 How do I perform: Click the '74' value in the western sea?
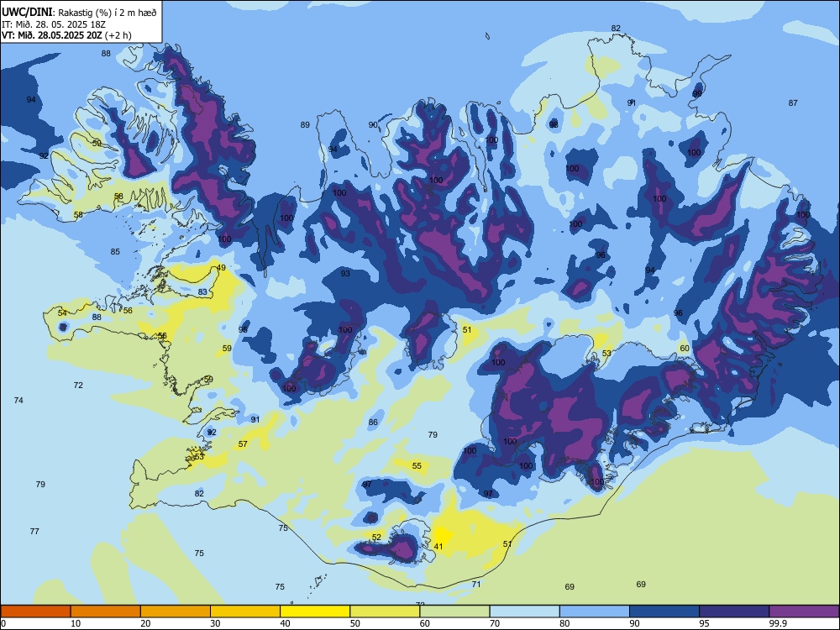tap(18, 400)
